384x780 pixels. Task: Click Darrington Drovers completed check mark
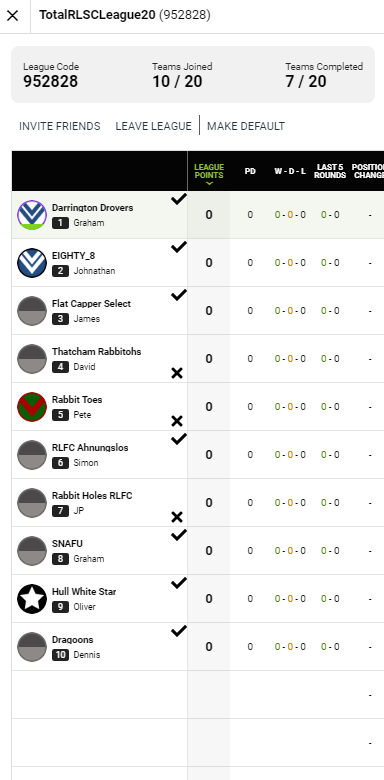[179, 199]
